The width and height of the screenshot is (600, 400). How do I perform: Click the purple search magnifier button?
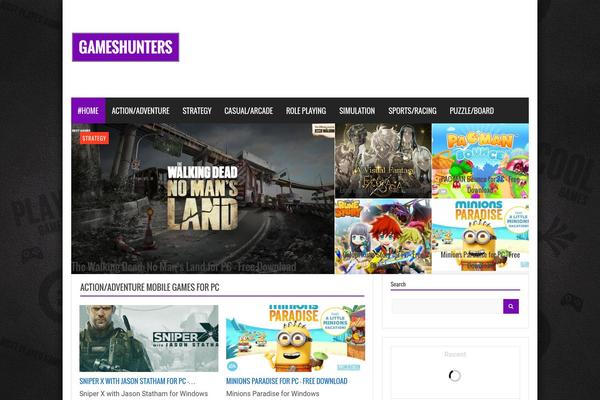(x=511, y=306)
